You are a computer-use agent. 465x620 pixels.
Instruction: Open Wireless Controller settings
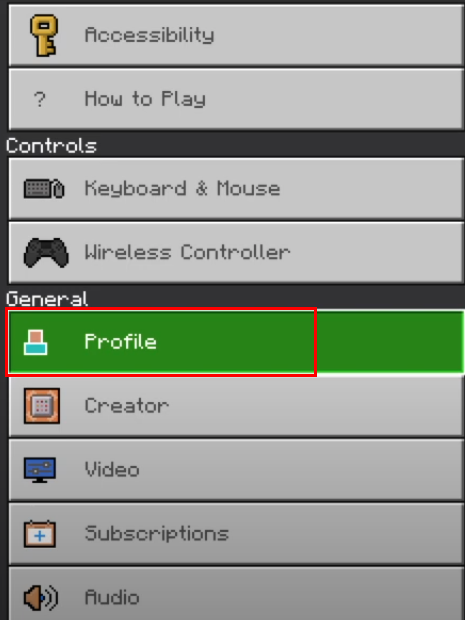click(236, 253)
